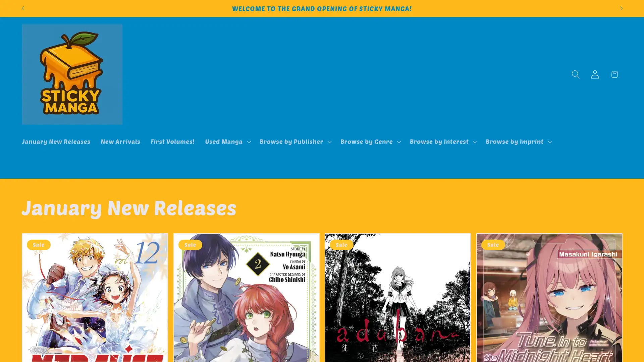Open the volume 12 figure skating manga cover

pos(95,298)
